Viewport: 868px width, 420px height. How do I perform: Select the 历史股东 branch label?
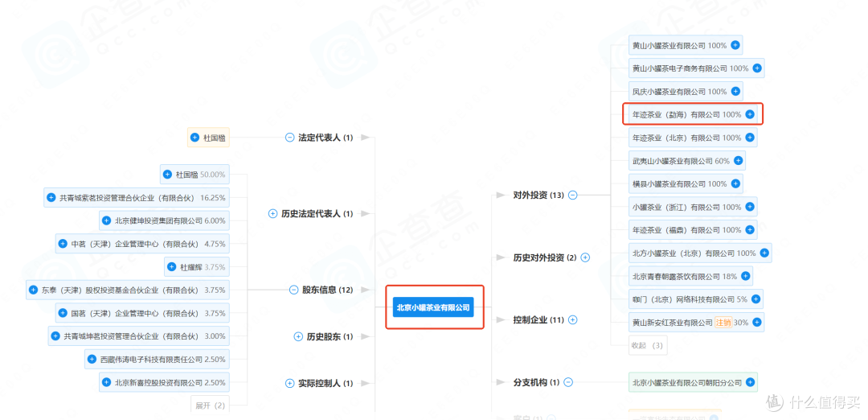pos(324,336)
